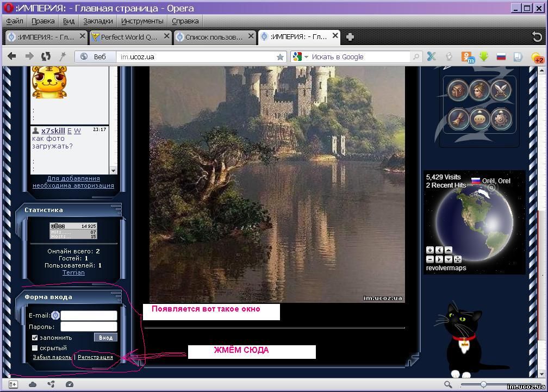
Task: Open the Odnoklassniki extension icon
Action: 468,57
